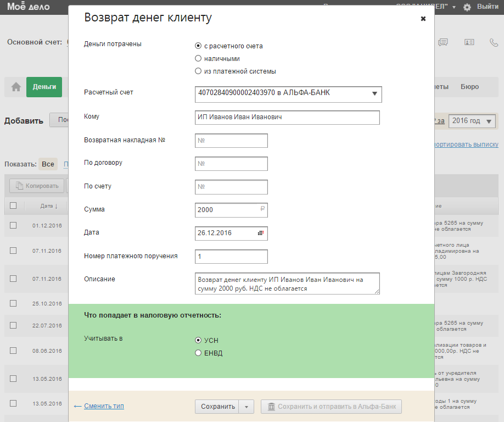Select 'наличными' payment option
The height and width of the screenshot is (422, 504).
[x=199, y=59]
